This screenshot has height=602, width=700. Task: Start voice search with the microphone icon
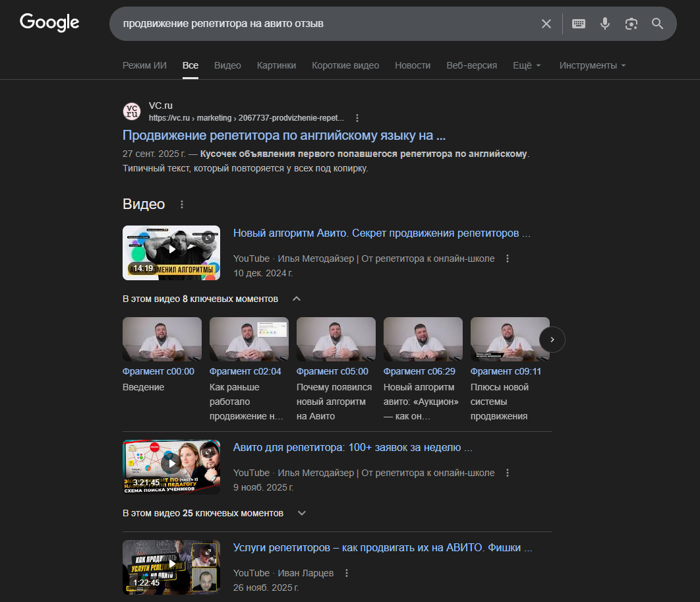pyautogui.click(x=604, y=23)
